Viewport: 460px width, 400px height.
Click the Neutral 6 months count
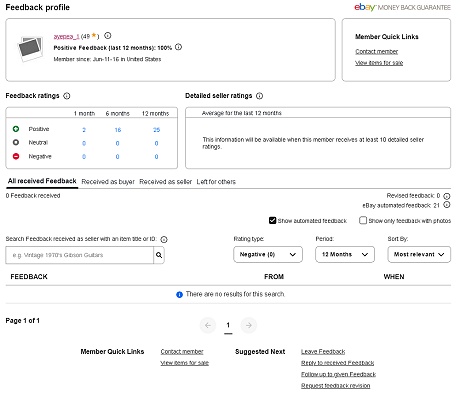(117, 143)
